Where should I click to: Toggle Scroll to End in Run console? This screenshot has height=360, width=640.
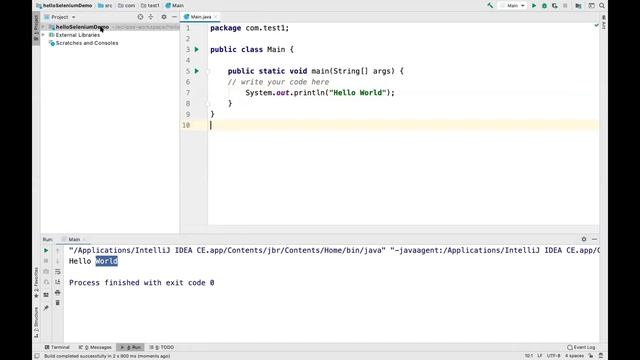(58, 282)
